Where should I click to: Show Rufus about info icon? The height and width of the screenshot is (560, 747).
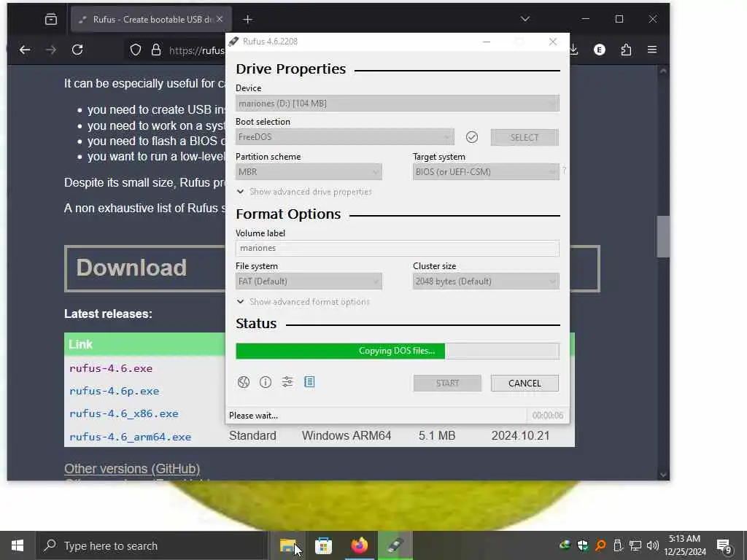(x=266, y=382)
